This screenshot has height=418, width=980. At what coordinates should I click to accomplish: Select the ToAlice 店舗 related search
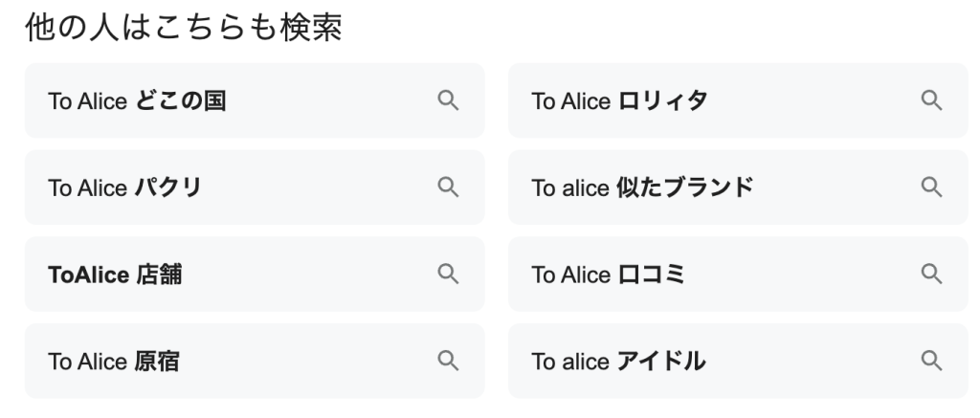[x=115, y=275]
